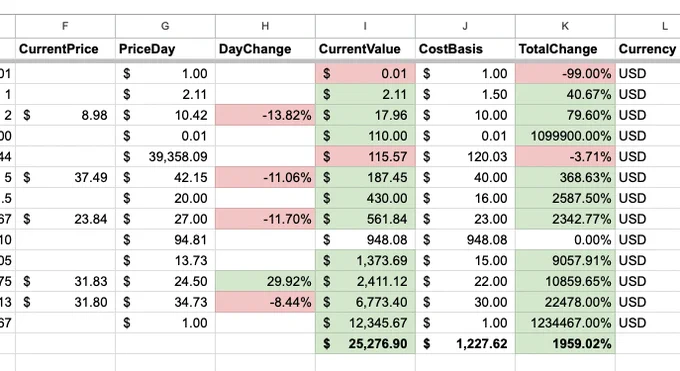Screen dimensions: 680x371
Task: Select the -99.00% TotalChange cell
Action: (x=565, y=74)
